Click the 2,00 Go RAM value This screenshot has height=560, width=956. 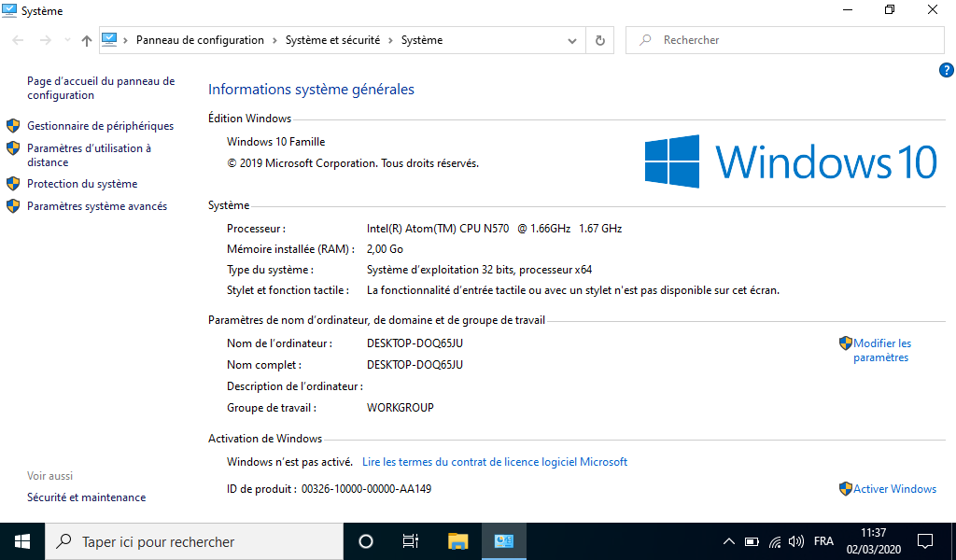(385, 249)
